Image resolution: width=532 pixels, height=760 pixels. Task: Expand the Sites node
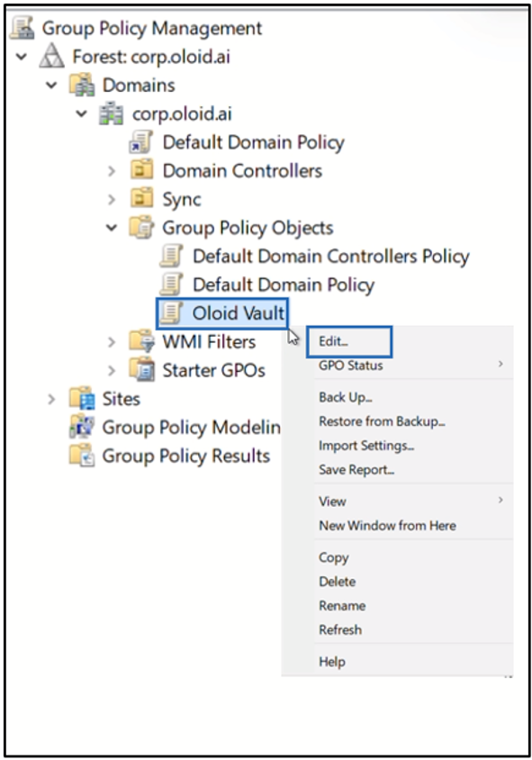[x=52, y=399]
